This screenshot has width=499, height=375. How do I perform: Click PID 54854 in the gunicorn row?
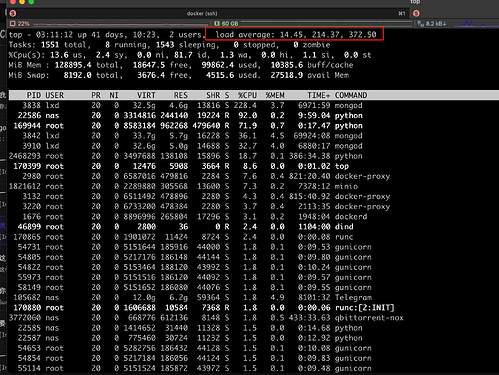pyautogui.click(x=29, y=358)
